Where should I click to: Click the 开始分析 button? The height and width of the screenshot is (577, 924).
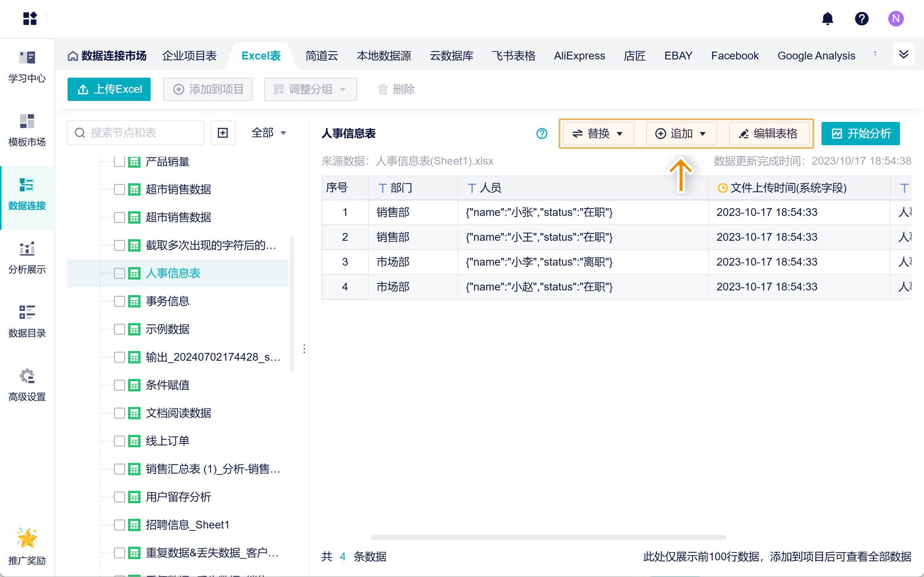(x=860, y=134)
